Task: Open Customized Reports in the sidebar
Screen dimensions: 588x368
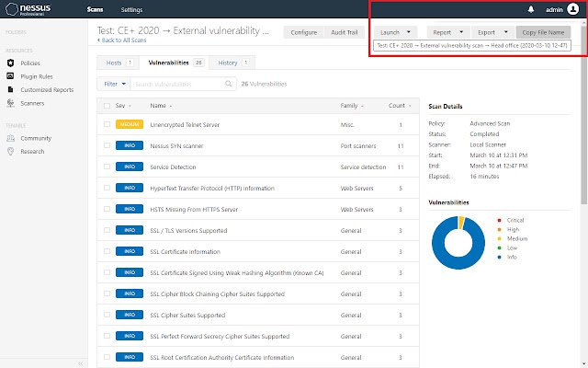Action: point(47,90)
